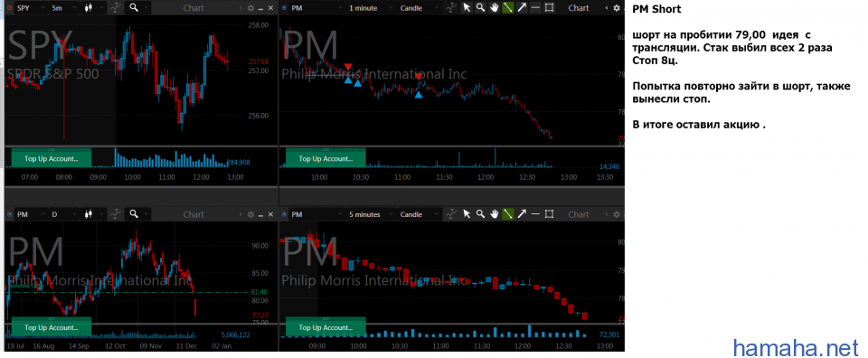Open candle chart style in PM daily panel

tap(90, 214)
